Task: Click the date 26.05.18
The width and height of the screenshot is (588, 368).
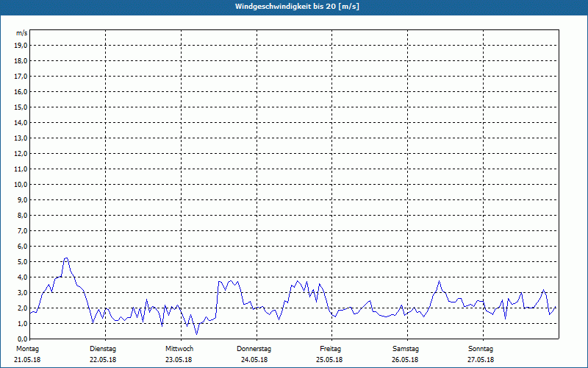Action: pyautogui.click(x=405, y=360)
